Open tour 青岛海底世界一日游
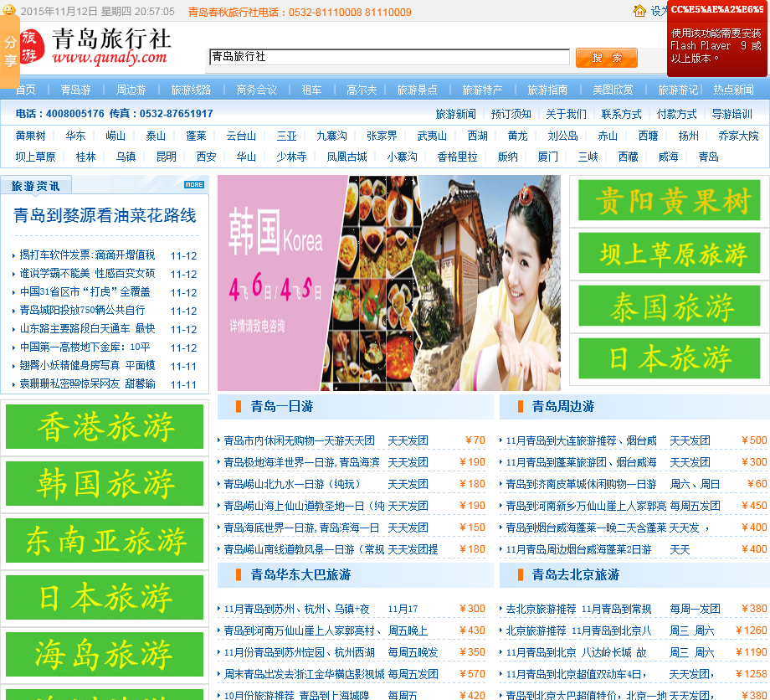 click(x=301, y=528)
